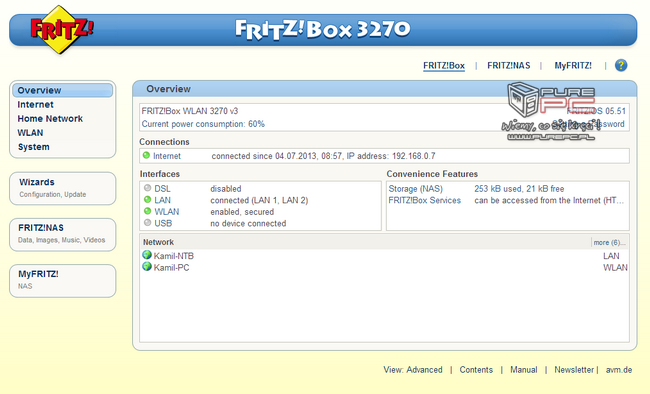Open the Wizards configuration panel
Image resolution: width=650 pixels, height=394 pixels.
63,188
